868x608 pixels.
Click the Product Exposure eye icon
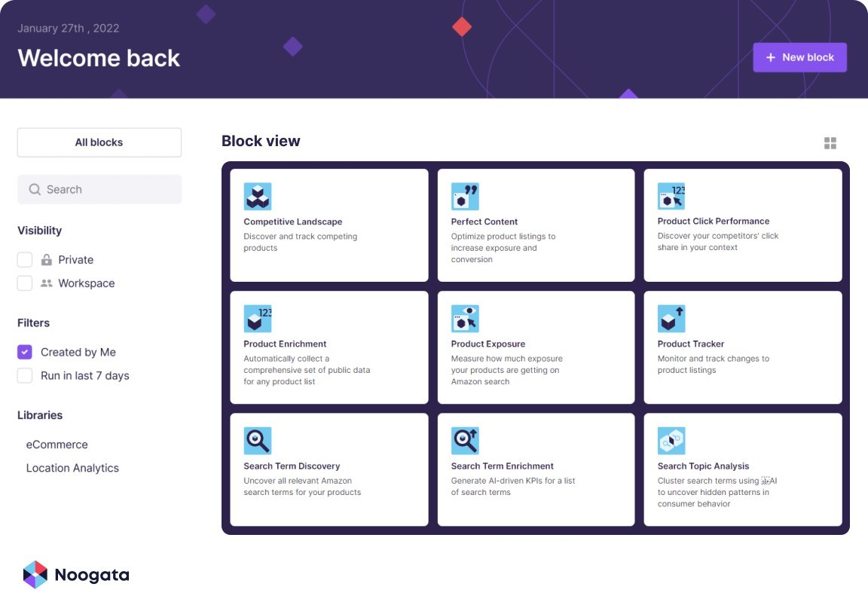click(465, 319)
